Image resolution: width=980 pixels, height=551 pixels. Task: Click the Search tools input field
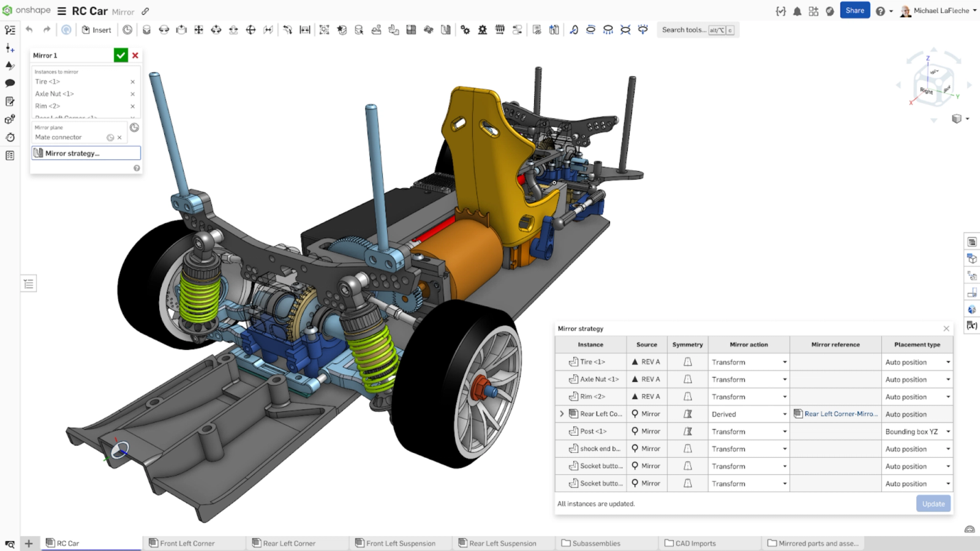(x=684, y=30)
